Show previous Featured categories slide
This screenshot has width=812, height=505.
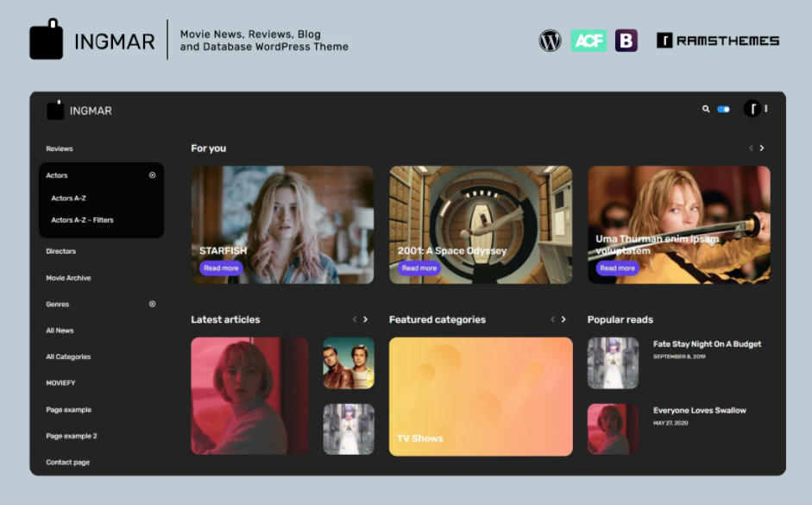pos(553,319)
